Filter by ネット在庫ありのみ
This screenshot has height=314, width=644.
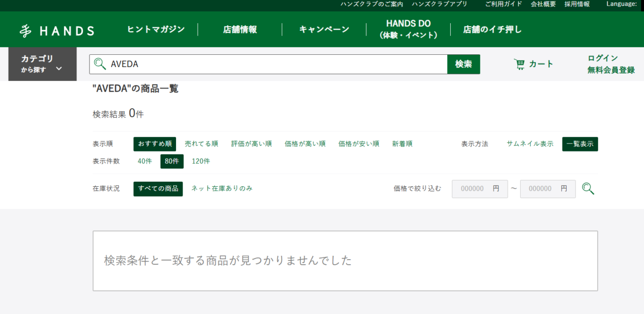tap(222, 189)
